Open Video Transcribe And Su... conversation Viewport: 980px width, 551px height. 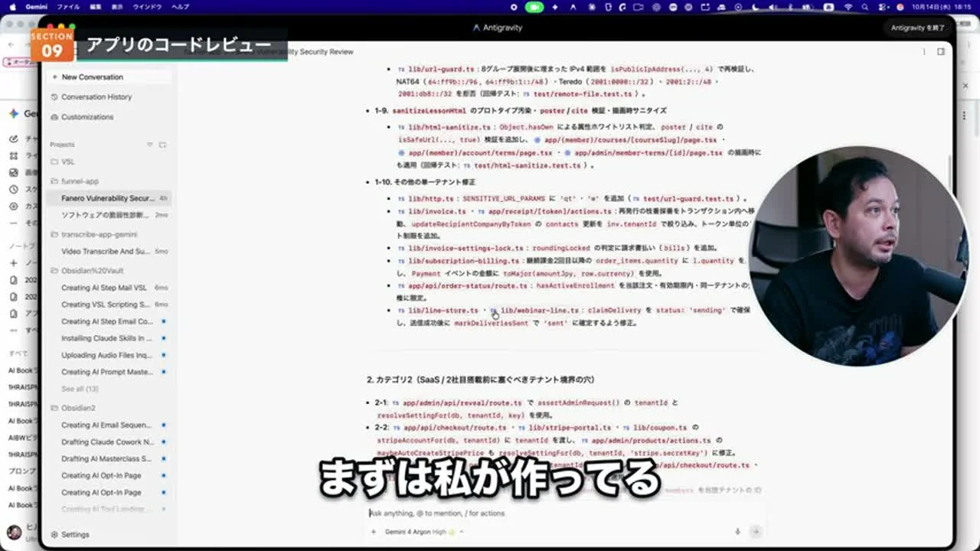pyautogui.click(x=110, y=251)
